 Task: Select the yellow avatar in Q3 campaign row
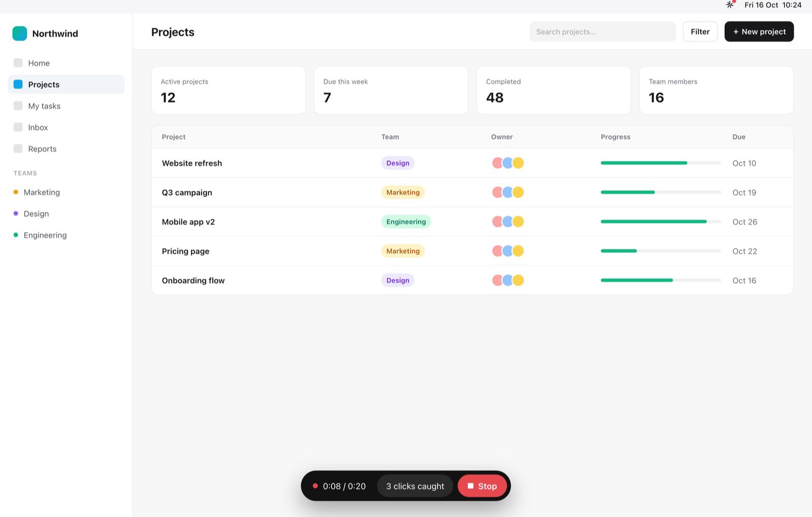point(518,192)
